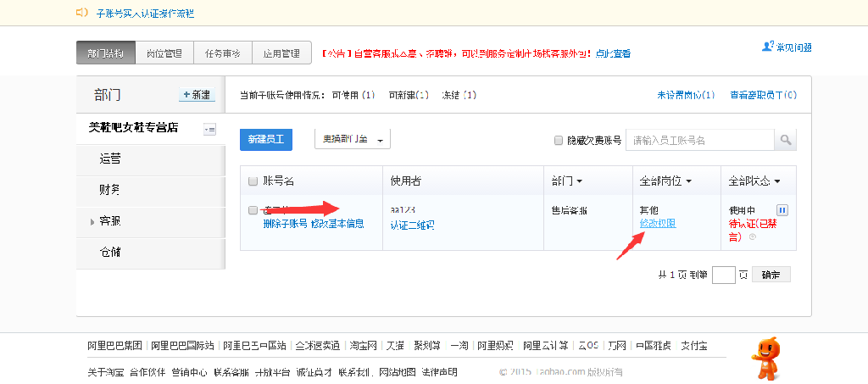Image resolution: width=868 pixels, height=384 pixels.
Task: Click the 点此查看 announcement link
Action: (x=613, y=53)
